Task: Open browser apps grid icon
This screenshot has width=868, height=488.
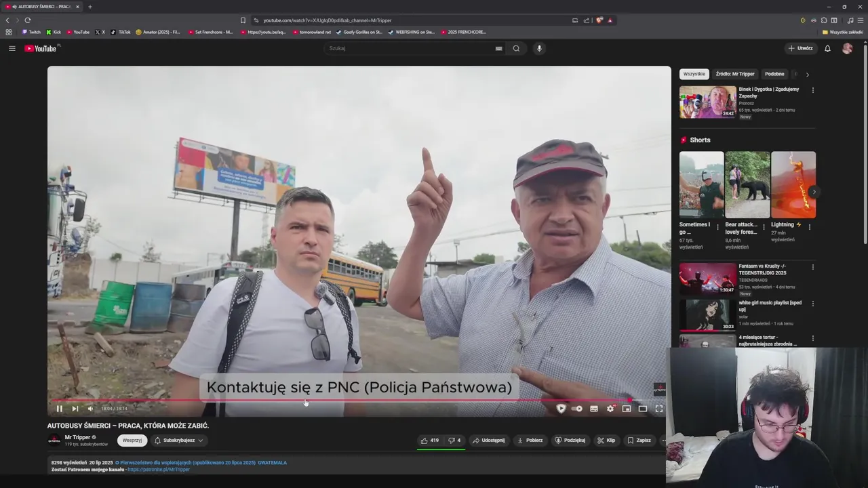Action: 9,32
